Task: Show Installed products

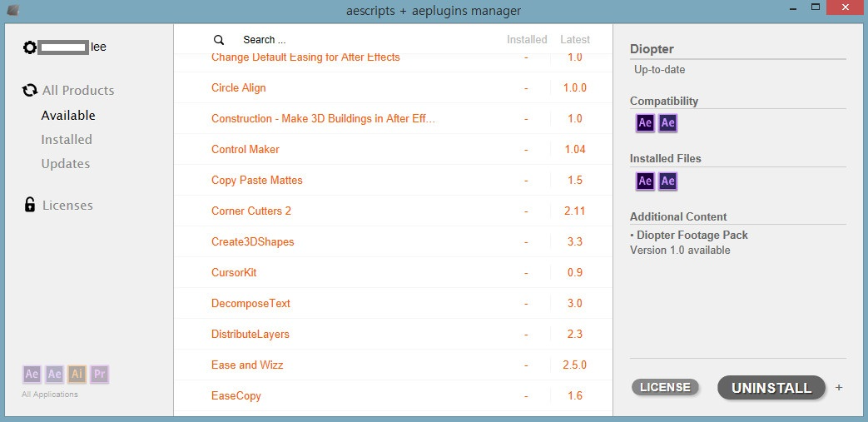Action: pos(67,140)
